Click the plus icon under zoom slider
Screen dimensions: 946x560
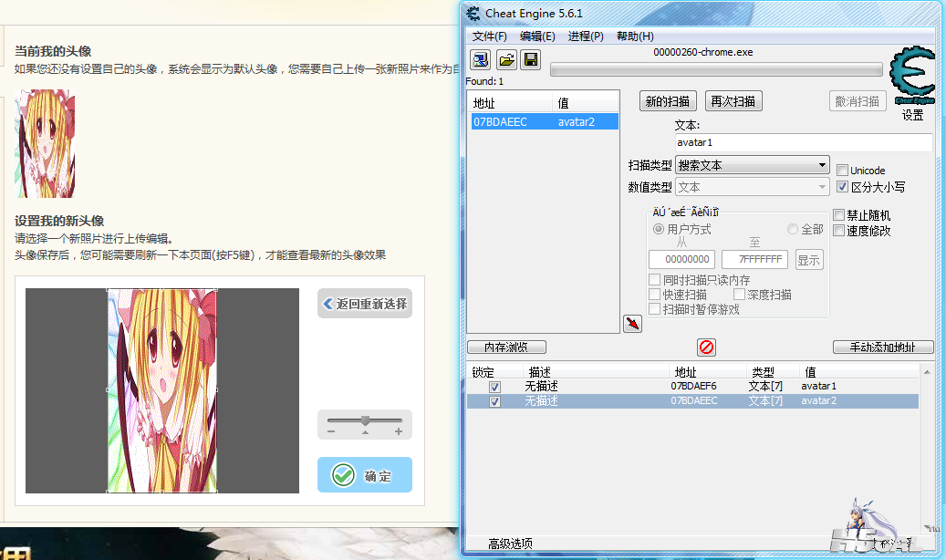[398, 431]
